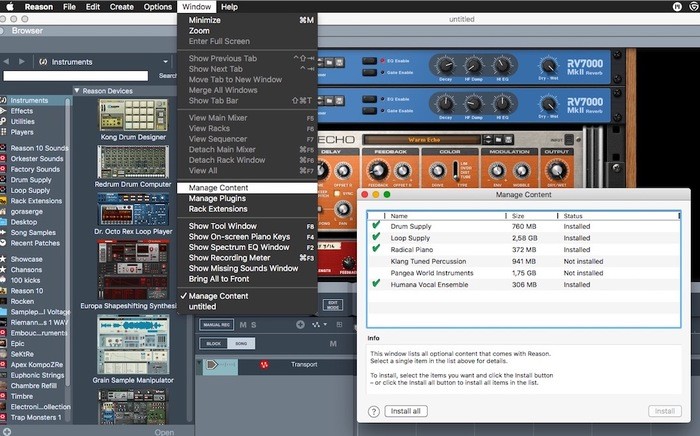Toggle Manual Rec in sequencer
700x436 pixels.
point(217,325)
